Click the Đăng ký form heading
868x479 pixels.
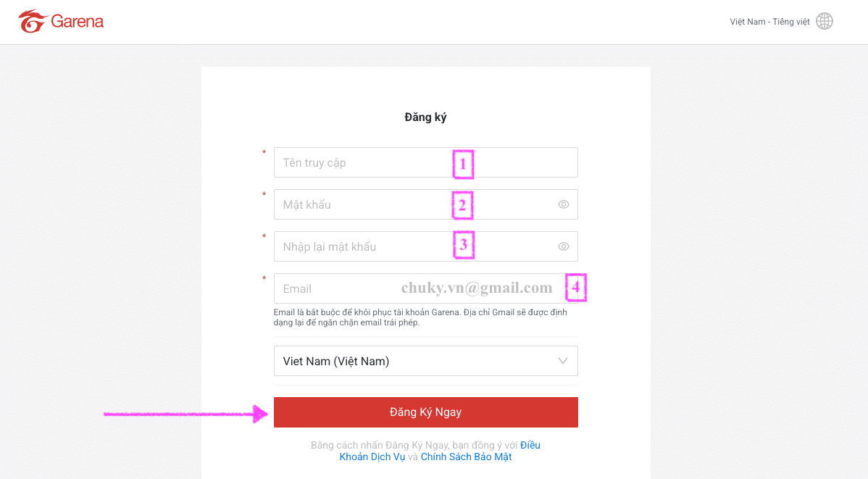[x=425, y=117]
